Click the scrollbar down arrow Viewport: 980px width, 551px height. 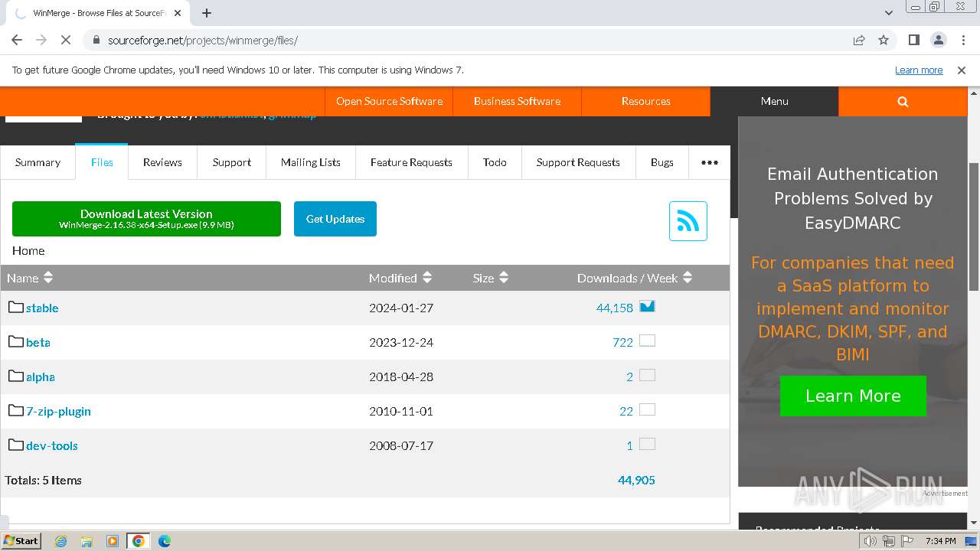[x=974, y=523]
